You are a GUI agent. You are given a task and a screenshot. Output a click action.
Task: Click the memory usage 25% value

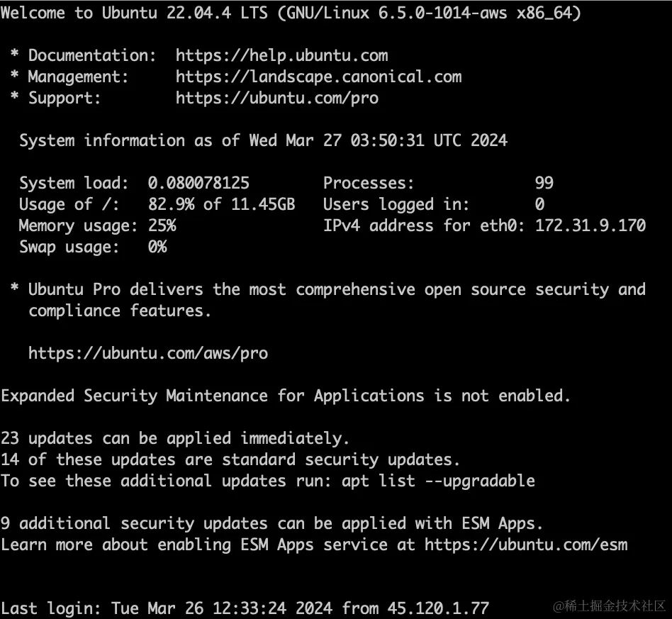162,225
